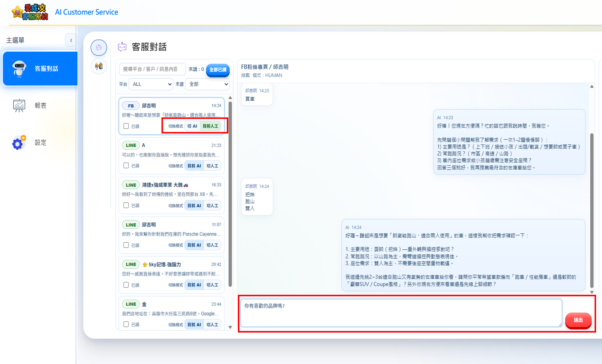
Task: Open the 未讀 全部 dropdown
Action: coord(207,84)
